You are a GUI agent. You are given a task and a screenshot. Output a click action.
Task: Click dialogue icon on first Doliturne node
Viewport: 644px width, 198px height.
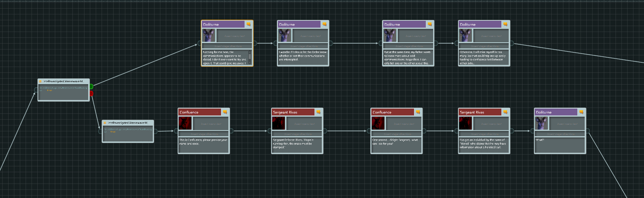[x=248, y=24]
